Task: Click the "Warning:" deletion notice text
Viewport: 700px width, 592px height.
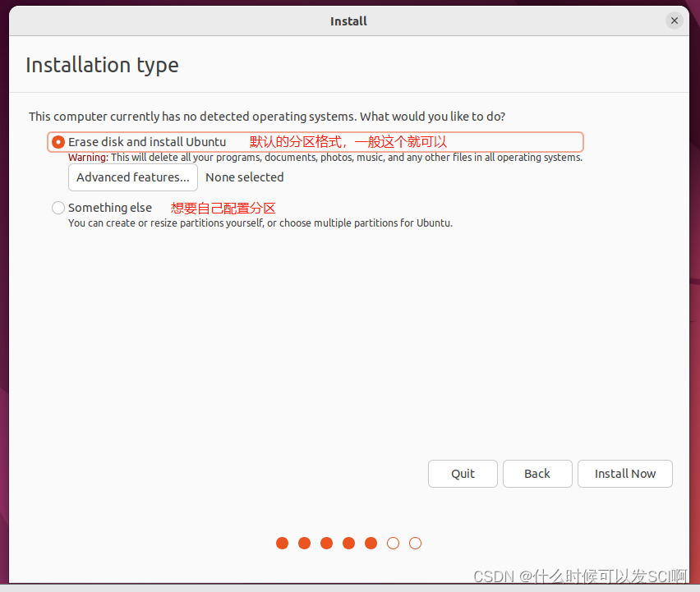Action: 325,158
